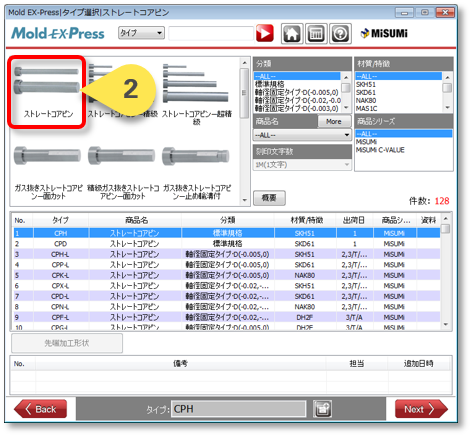This screenshot has width=470, height=436.
Task: Sort by the タイプ column header
Action: pos(61,220)
